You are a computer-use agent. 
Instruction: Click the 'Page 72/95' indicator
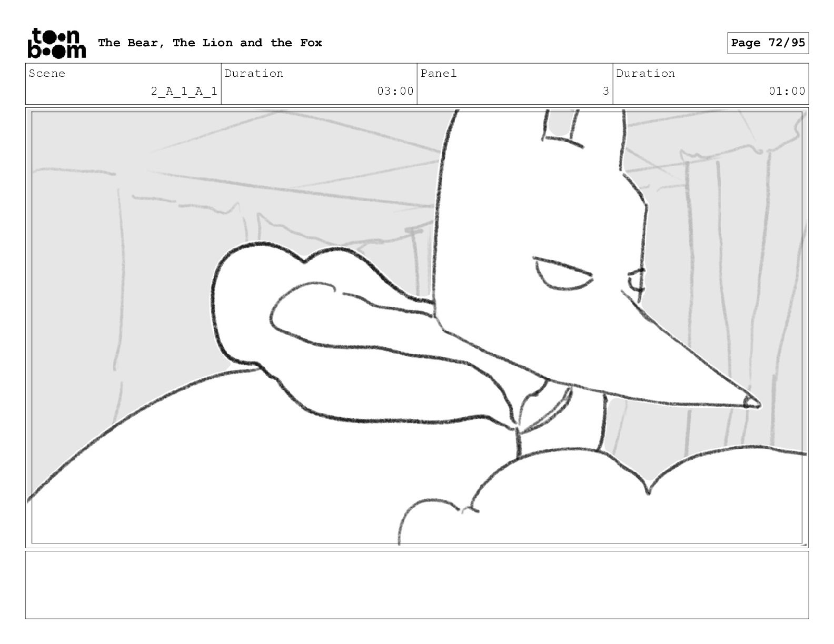click(768, 43)
